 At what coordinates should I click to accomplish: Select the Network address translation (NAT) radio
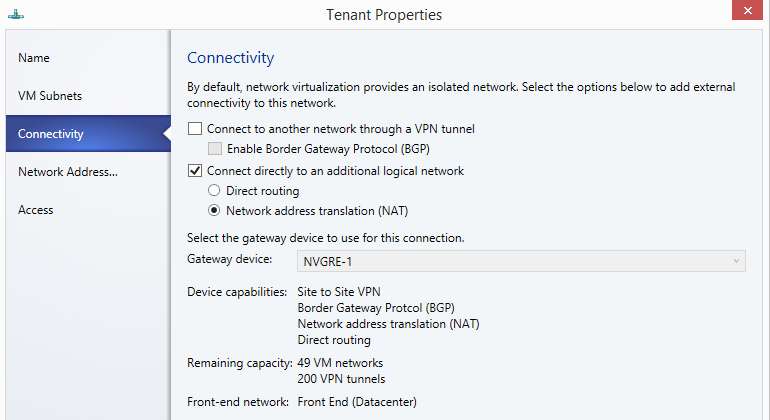[214, 211]
